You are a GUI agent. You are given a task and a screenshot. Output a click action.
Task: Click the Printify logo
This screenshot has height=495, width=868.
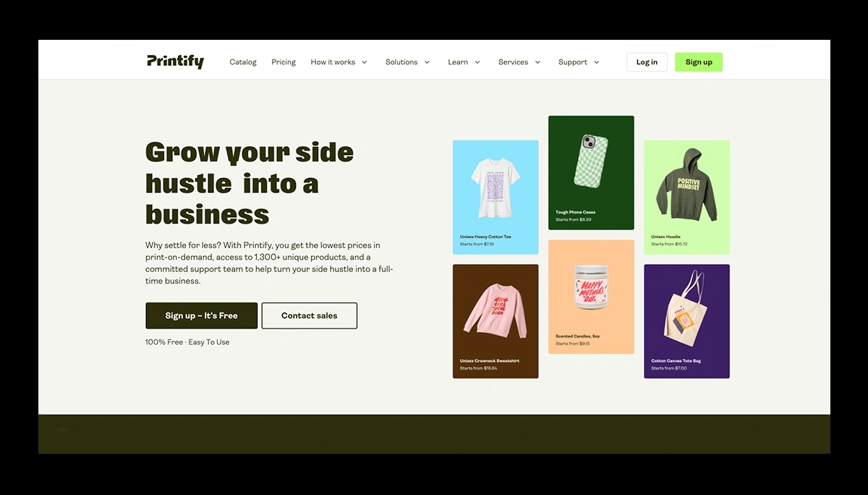[175, 62]
